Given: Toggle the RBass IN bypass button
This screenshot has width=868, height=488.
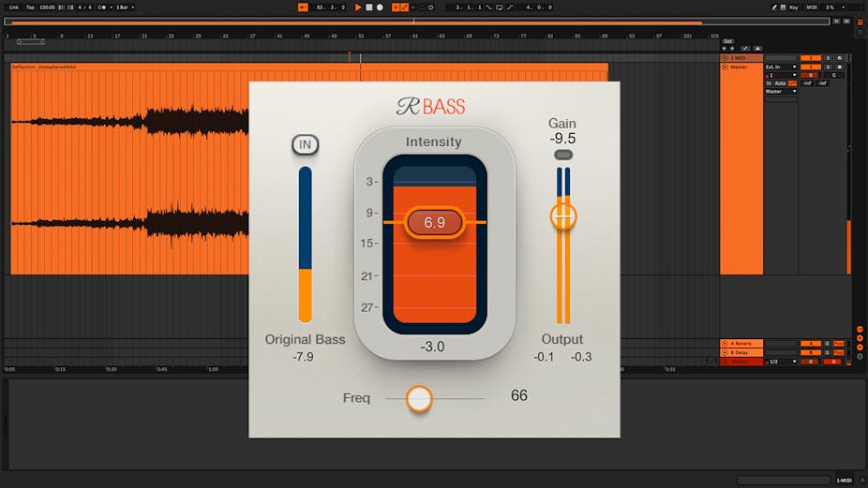Looking at the screenshot, I should click(305, 144).
